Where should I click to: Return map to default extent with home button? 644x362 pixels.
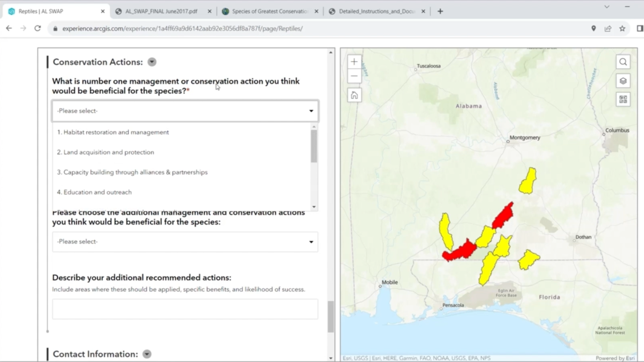click(x=354, y=95)
